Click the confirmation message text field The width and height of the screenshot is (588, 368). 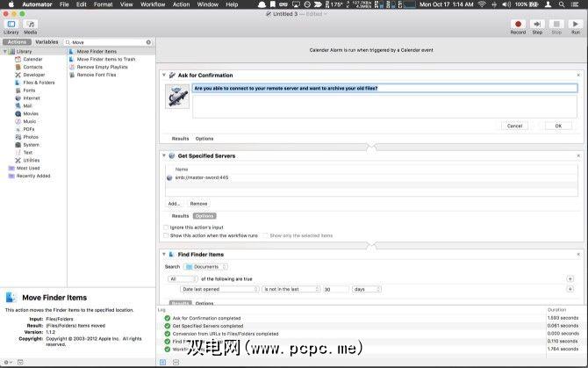click(x=384, y=89)
